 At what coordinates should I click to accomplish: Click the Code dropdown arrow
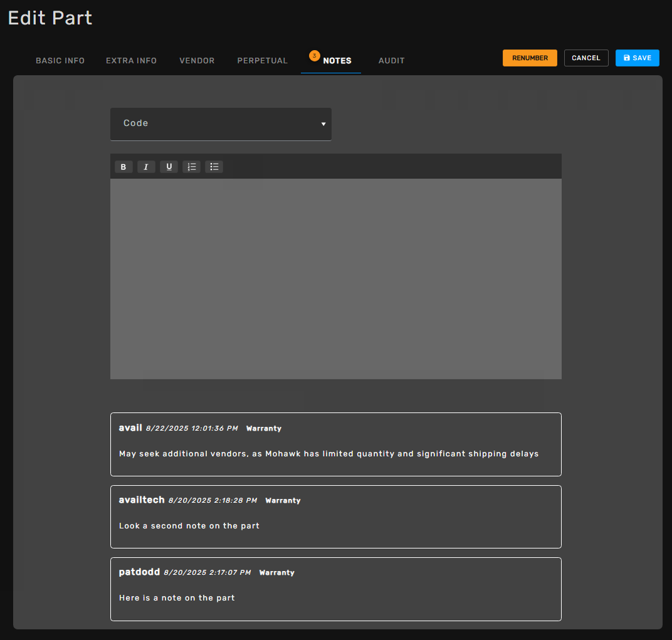tap(323, 124)
